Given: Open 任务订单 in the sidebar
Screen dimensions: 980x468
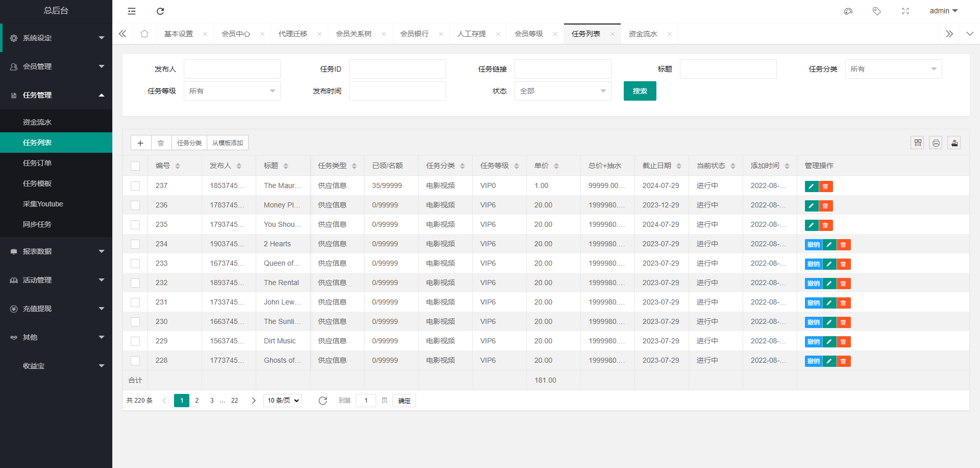Looking at the screenshot, I should coord(37,163).
